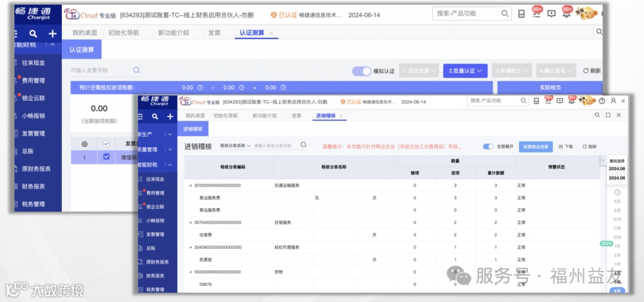
Task: Click the 取票商品档案 button
Action: [x=535, y=147]
